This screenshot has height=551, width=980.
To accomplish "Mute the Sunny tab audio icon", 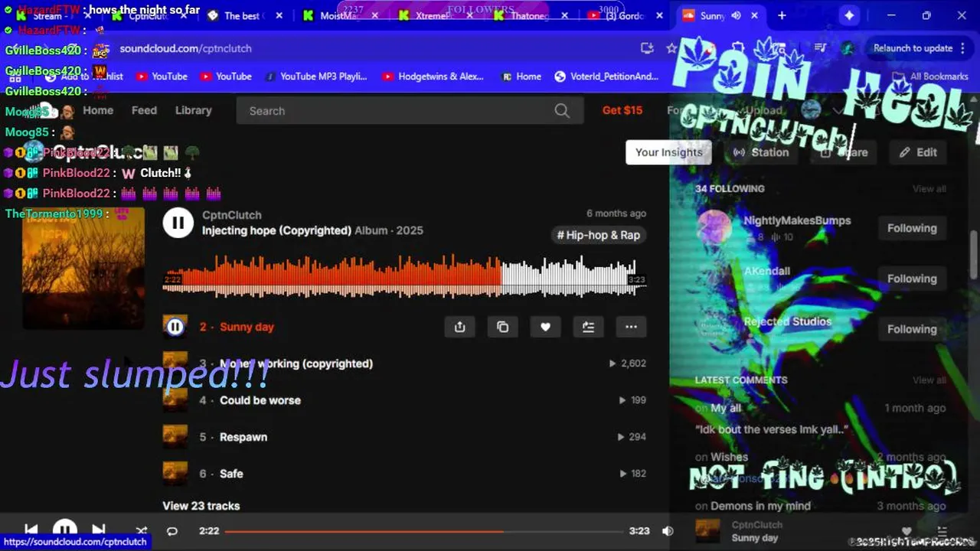I will pyautogui.click(x=736, y=15).
